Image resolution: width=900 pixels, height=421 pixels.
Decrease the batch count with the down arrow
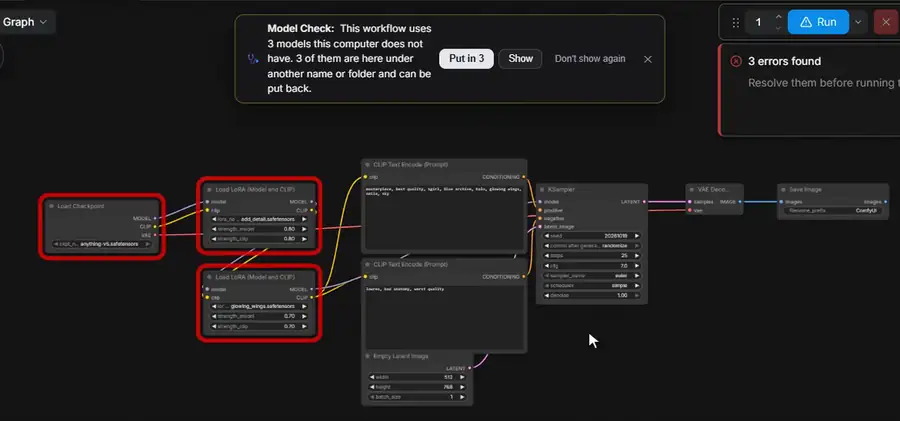click(x=778, y=28)
